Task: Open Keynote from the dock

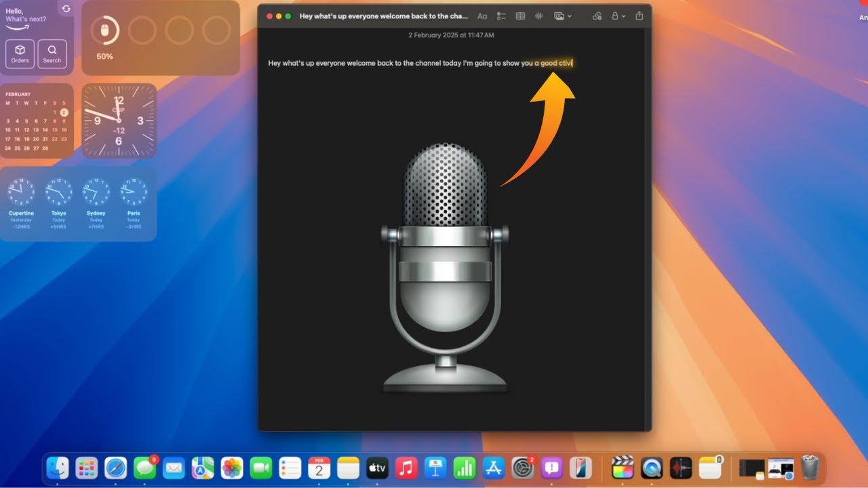Action: pos(435,468)
